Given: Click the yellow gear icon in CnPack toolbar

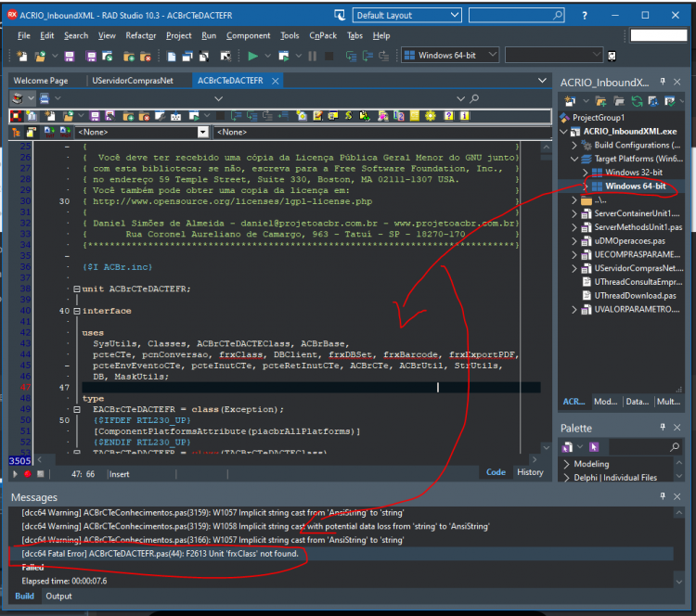Looking at the screenshot, I should [430, 116].
